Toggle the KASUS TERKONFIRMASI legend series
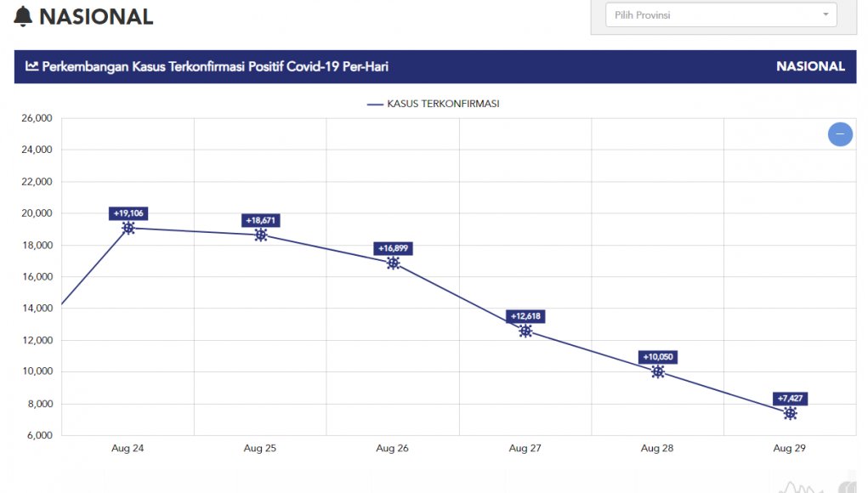Screen dimensions: 868x493 pyautogui.click(x=434, y=104)
